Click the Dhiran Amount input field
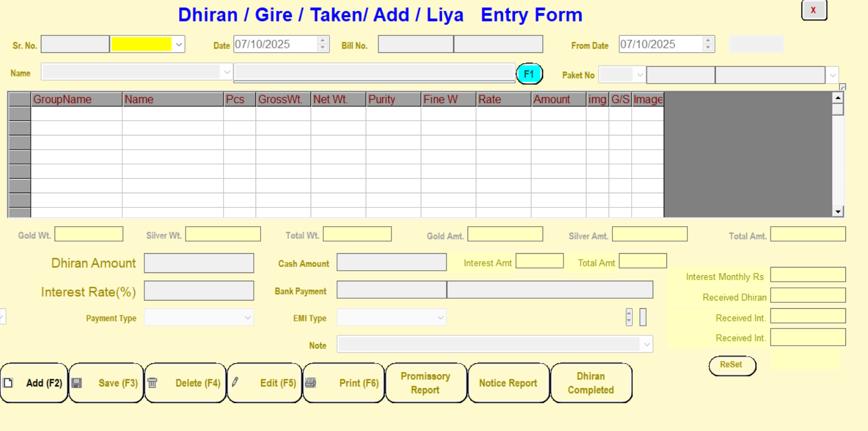This screenshot has width=868, height=431. [x=199, y=263]
